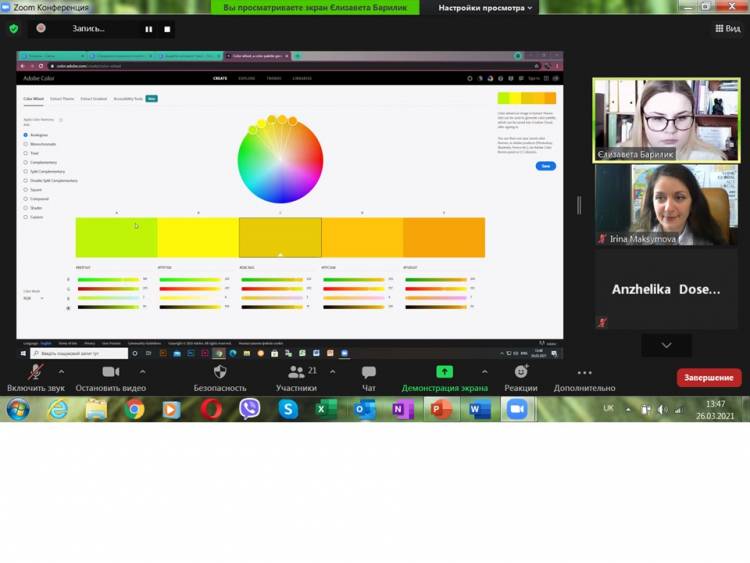Open the Реакции reactions menu

pos(520,372)
